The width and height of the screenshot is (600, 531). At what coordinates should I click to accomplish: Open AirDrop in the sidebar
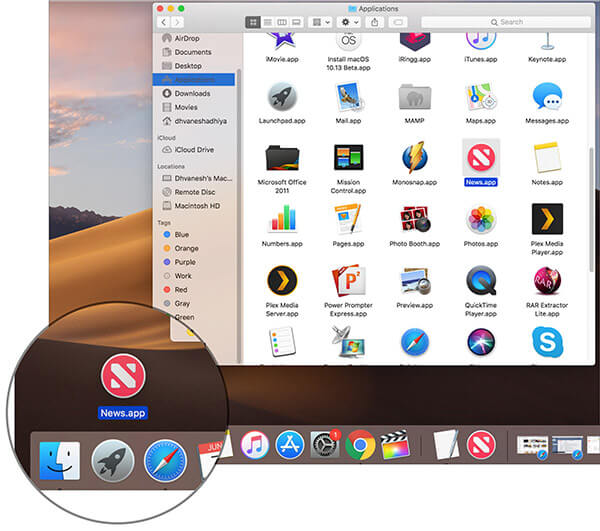(194, 38)
